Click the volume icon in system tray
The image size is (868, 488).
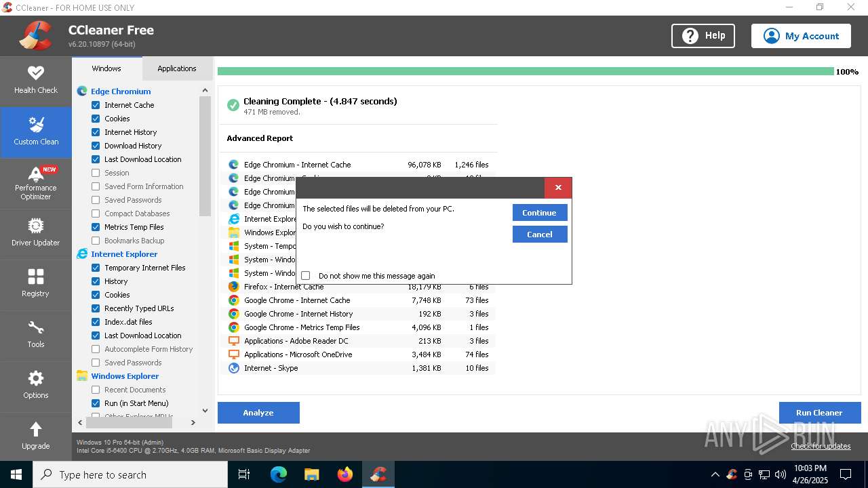click(x=781, y=474)
